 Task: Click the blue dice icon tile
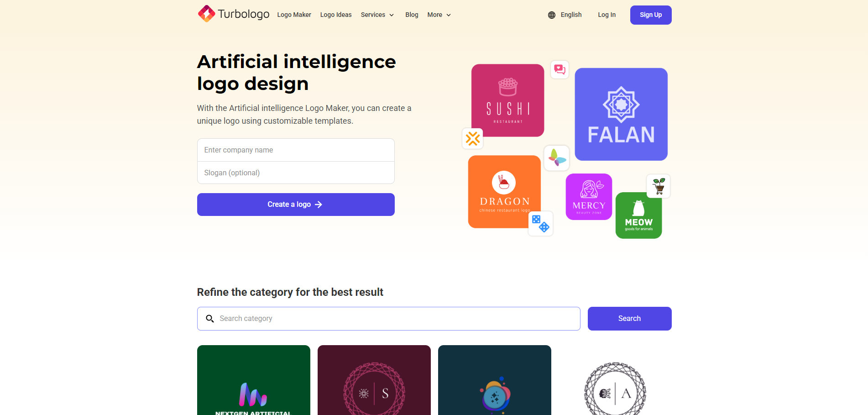[x=541, y=224]
